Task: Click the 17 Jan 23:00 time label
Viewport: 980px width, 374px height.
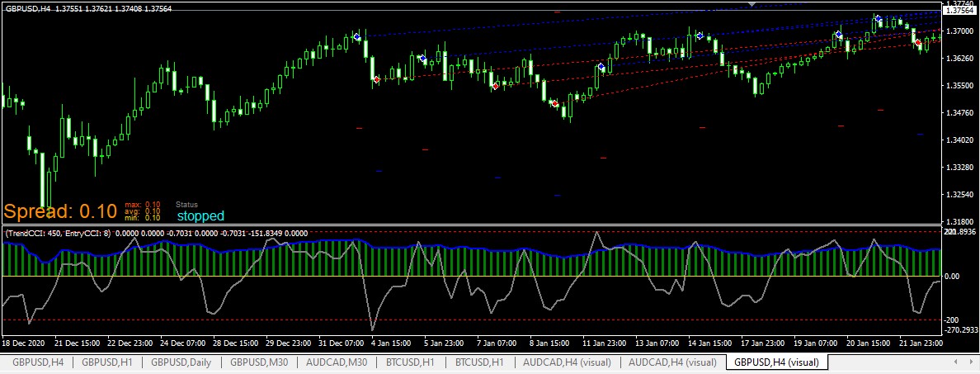Action: coord(762,343)
